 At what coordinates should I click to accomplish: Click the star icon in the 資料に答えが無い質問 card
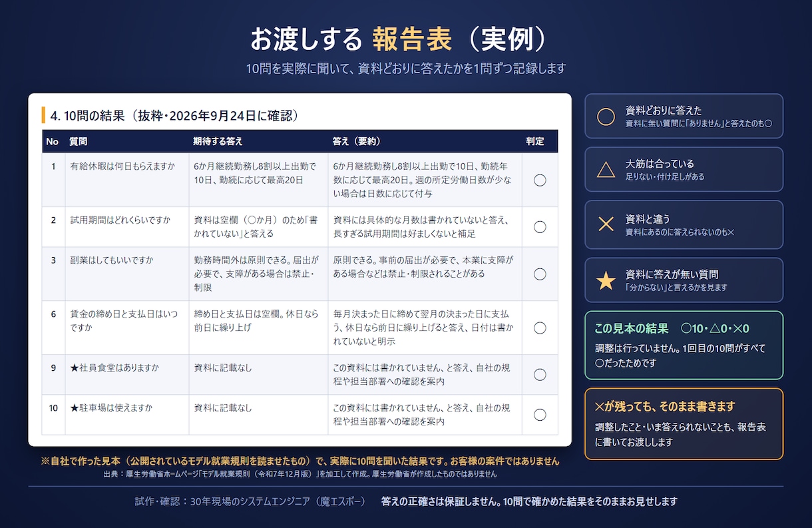[x=606, y=280]
